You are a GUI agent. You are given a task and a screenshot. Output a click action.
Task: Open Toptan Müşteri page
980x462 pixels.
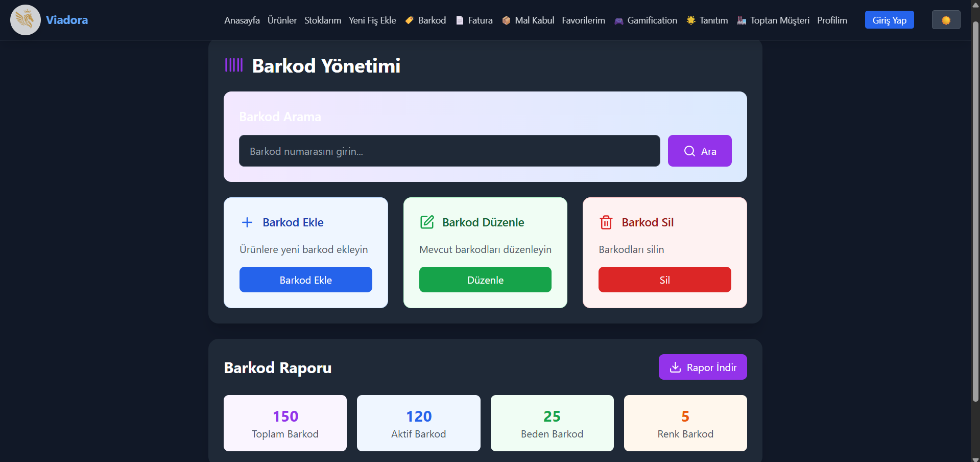pos(779,20)
